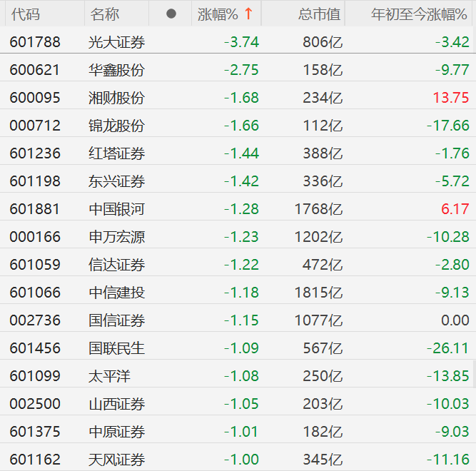Click 13.75 year-to-date value
This screenshot has width=476, height=471.
(x=451, y=98)
